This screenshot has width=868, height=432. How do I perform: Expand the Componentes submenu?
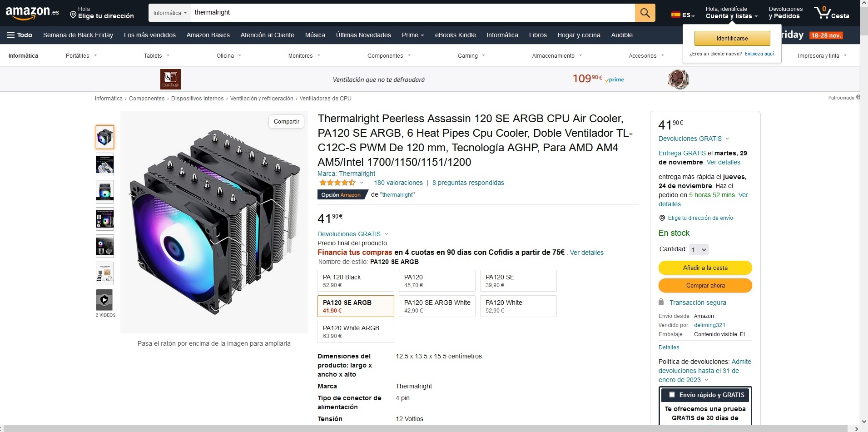tap(389, 56)
